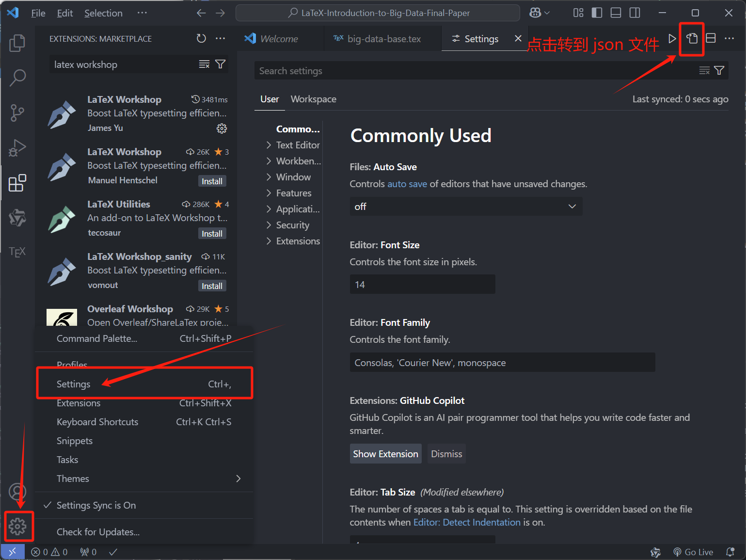Click Show Extension for GitHub Copilot
Viewport: 746px width, 560px height.
click(x=385, y=454)
